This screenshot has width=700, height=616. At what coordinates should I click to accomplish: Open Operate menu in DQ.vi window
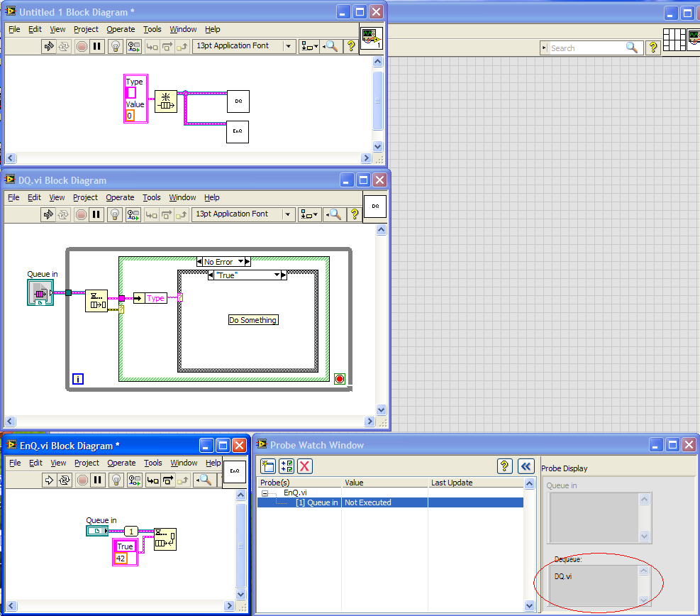[120, 197]
